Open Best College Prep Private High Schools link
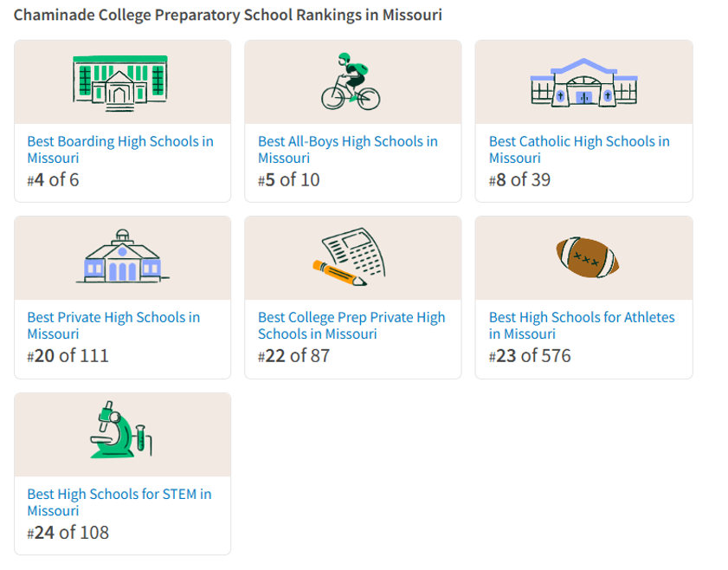Image resolution: width=728 pixels, height=570 pixels. pos(351,326)
